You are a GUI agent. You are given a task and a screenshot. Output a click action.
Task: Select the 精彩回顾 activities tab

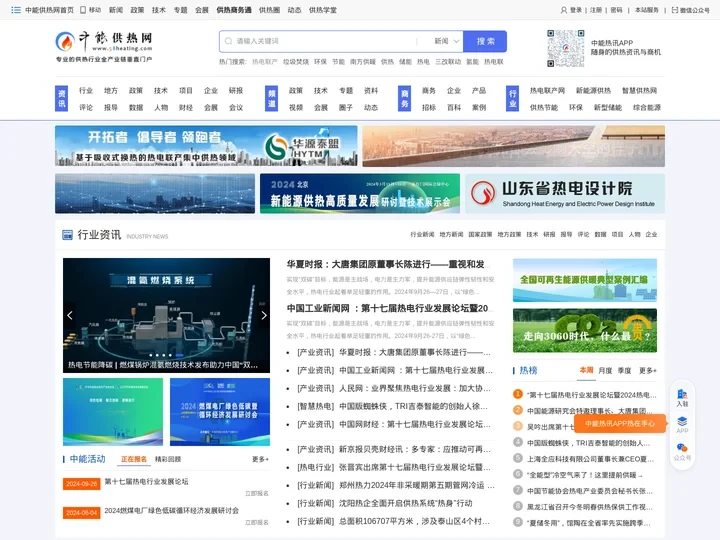tap(168, 459)
